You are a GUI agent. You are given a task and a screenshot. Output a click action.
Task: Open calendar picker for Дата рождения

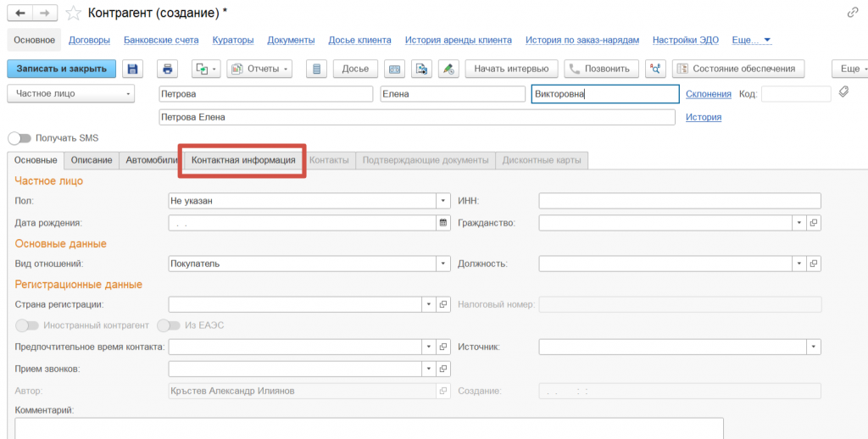(x=442, y=223)
